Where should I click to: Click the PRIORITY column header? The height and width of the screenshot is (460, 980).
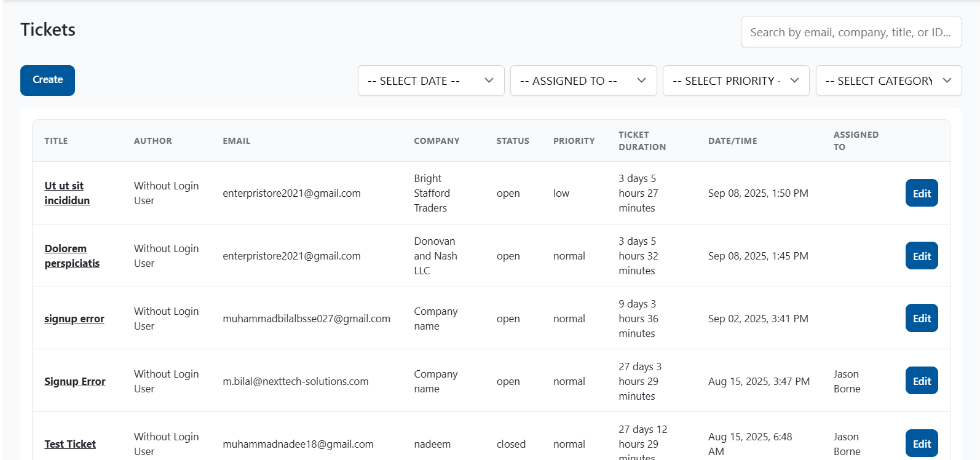[x=574, y=141]
